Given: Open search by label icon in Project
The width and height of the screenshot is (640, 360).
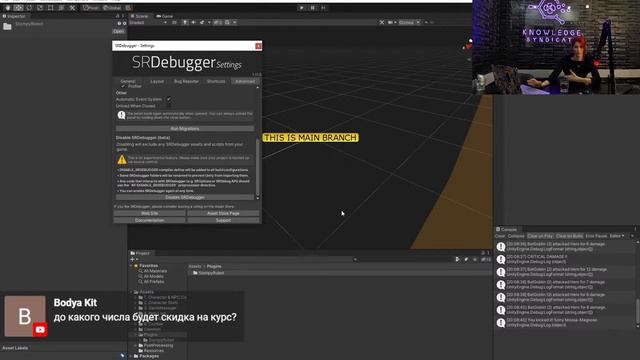Looking at the screenshot, I should coord(466,259).
